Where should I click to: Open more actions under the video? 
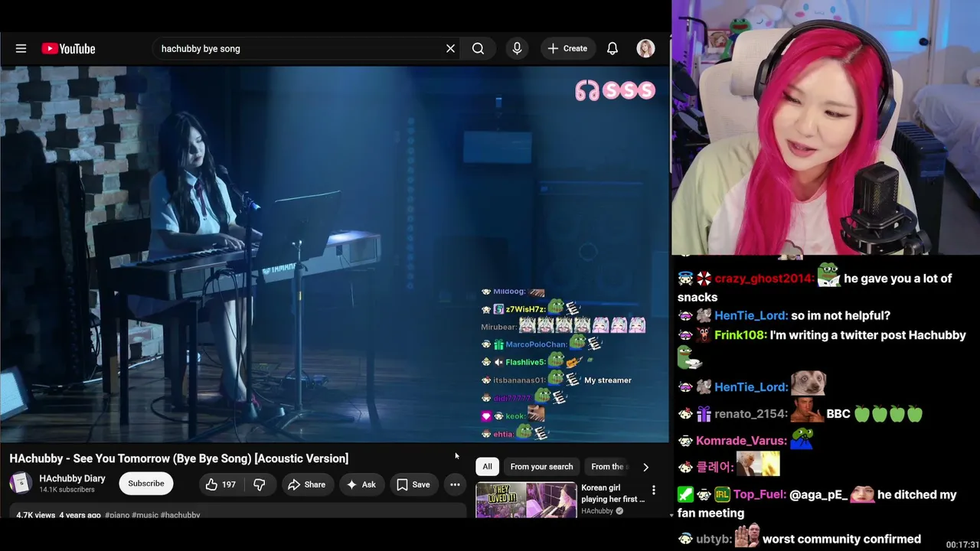[455, 484]
